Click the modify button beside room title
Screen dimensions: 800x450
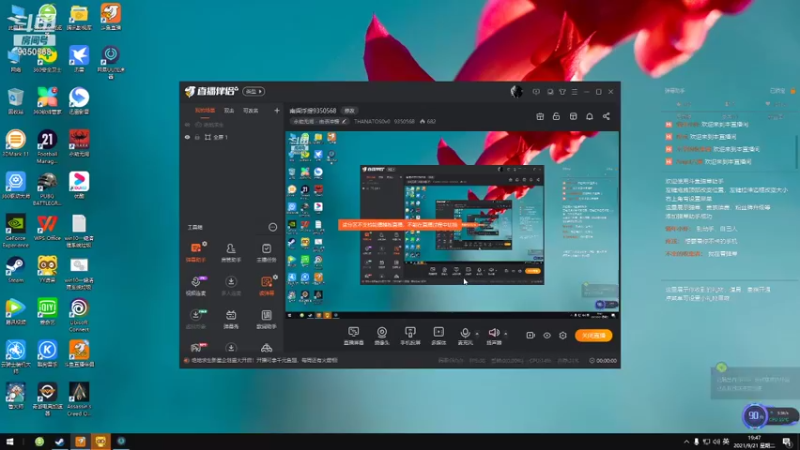(x=349, y=111)
